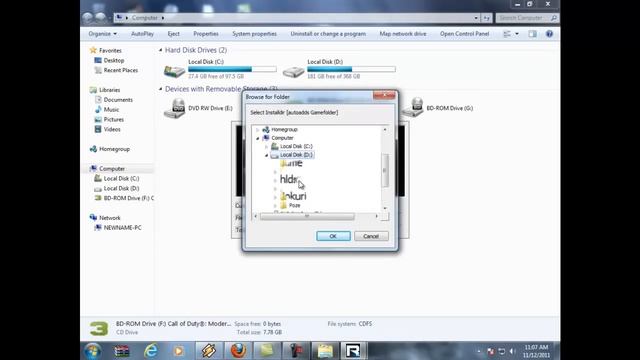Click Uninstall or change a program

coord(328,34)
